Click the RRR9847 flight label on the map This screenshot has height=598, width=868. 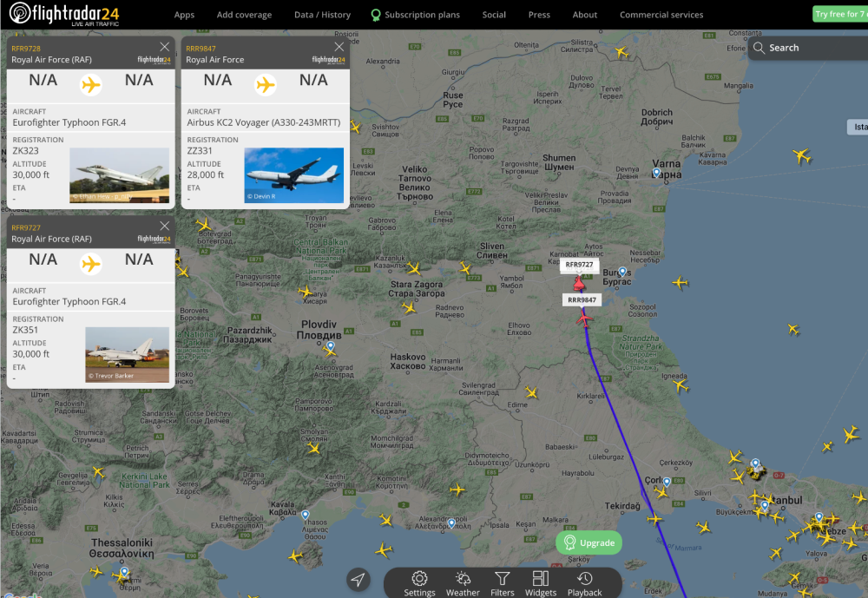point(582,299)
